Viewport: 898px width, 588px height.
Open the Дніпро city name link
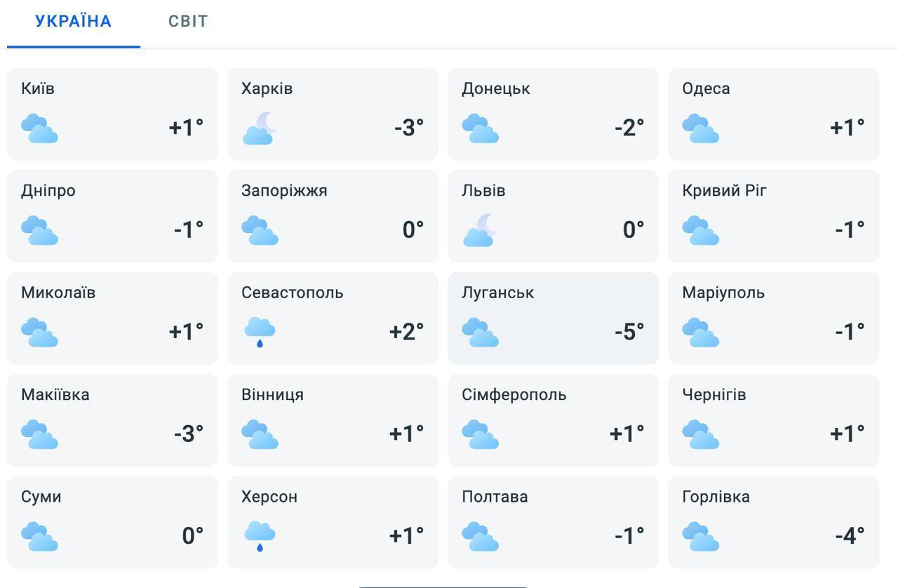(48, 191)
